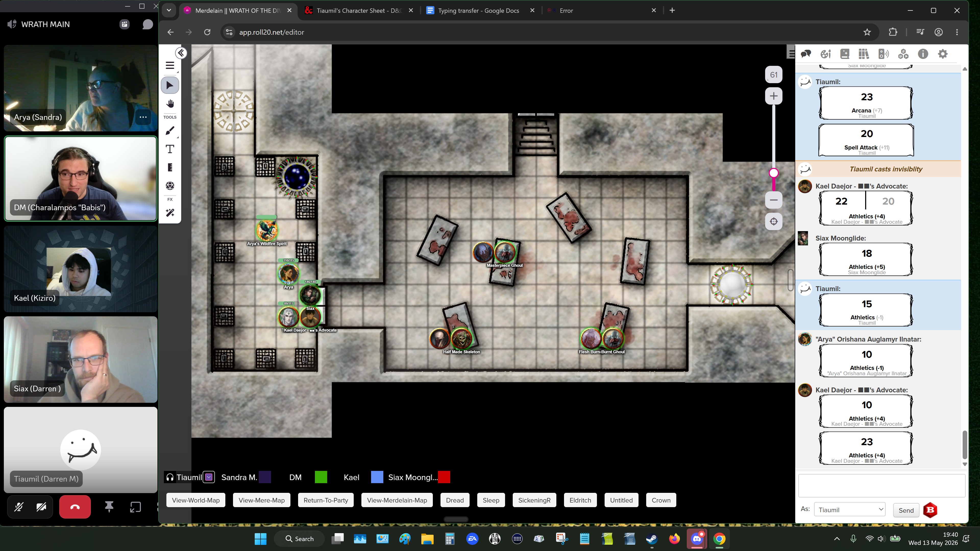The width and height of the screenshot is (980, 551).
Task: Open Steam from the taskbar
Action: pos(652,539)
